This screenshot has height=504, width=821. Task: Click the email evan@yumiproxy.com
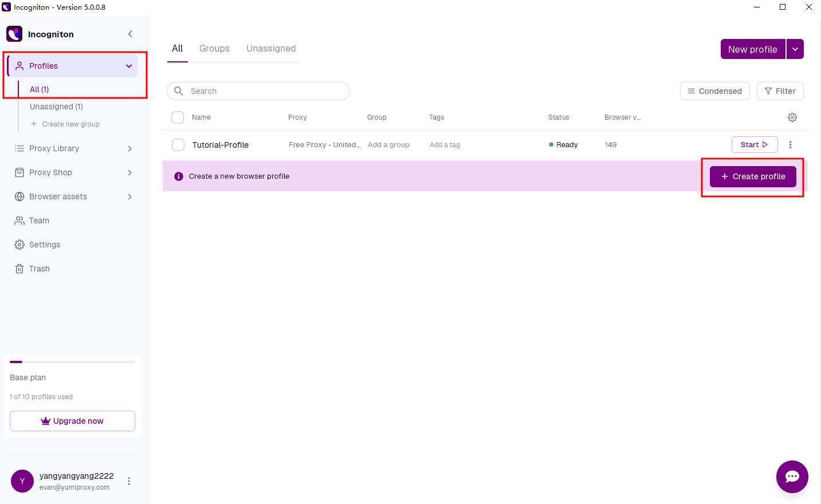(x=74, y=487)
